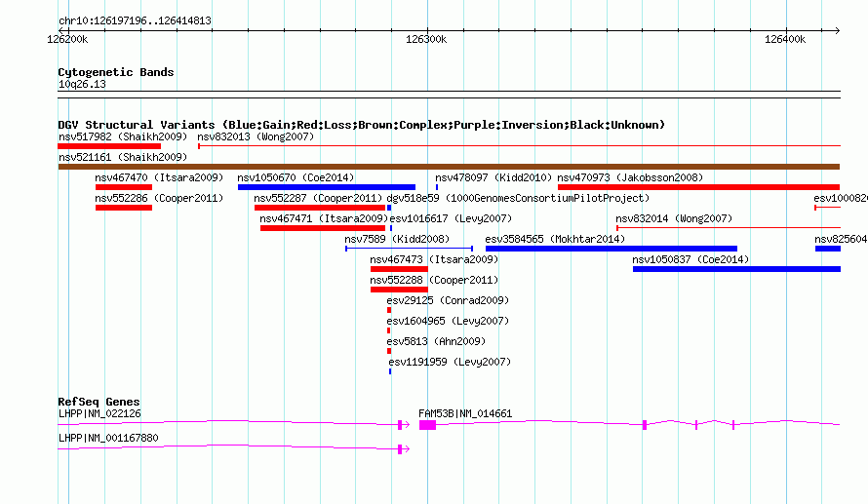This screenshot has width=868, height=504.
Task: Select the nsv517982 (Shaikh2009) label
Action: 123,136
